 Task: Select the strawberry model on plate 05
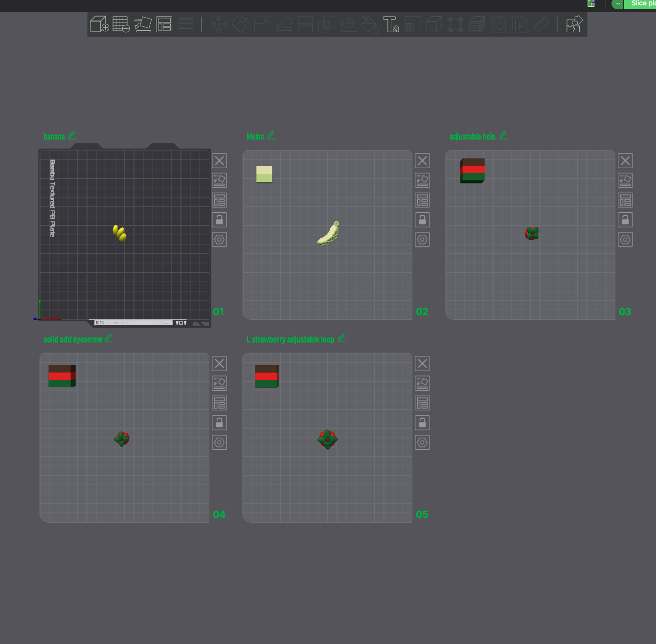point(327,440)
